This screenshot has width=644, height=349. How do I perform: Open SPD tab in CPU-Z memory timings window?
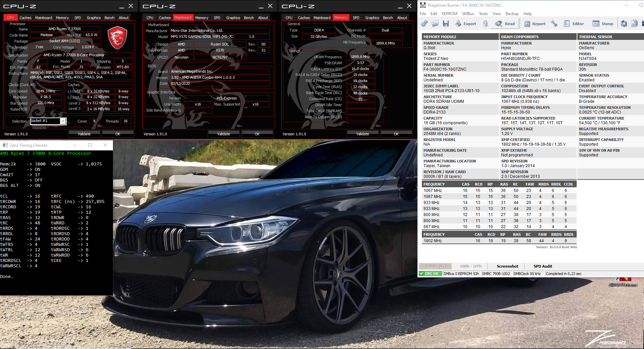pos(356,18)
